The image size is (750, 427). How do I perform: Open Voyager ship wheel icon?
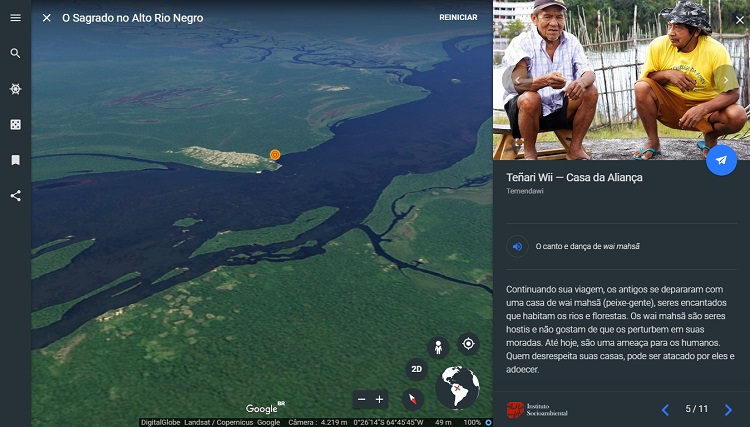coord(15,89)
